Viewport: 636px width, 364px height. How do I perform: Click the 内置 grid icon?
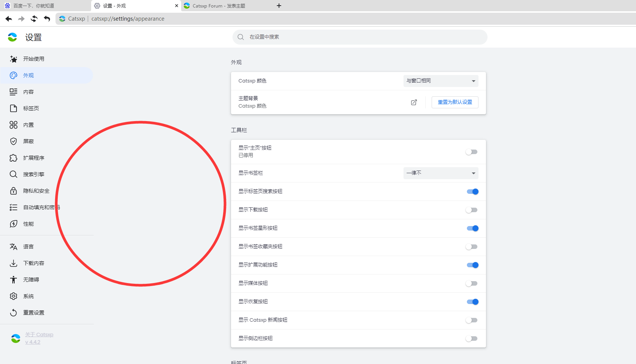click(13, 125)
